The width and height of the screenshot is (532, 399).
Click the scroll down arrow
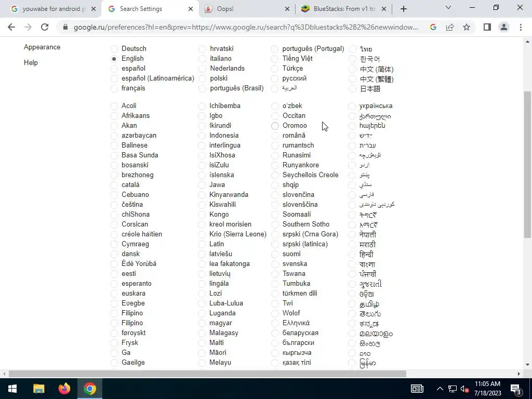(x=527, y=365)
